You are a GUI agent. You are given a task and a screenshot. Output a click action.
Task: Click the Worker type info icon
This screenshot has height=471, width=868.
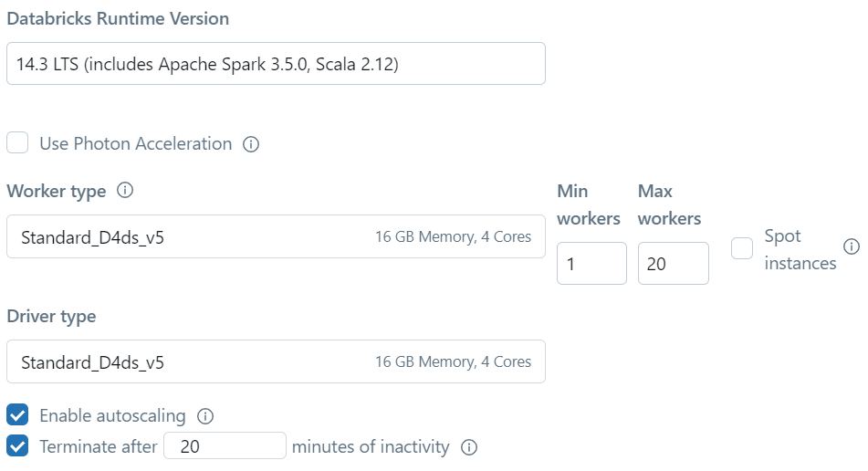pos(126,191)
